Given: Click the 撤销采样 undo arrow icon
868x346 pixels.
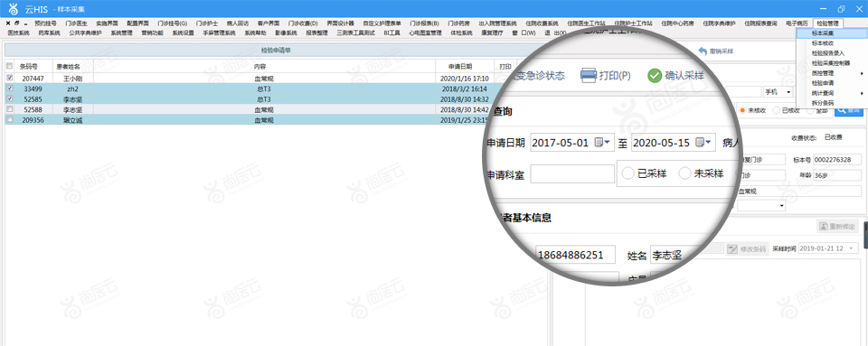Looking at the screenshot, I should click(x=703, y=51).
